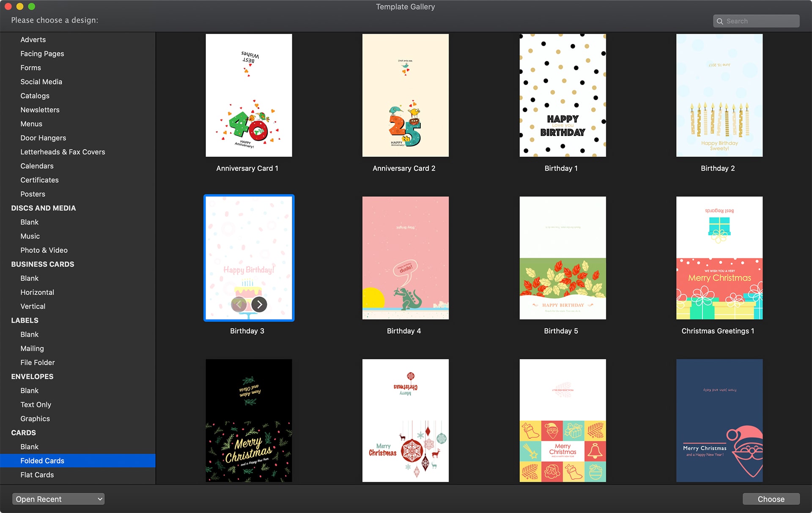Select the Anniversary Card 2 template
Screen dimensions: 812x513
click(x=405, y=96)
